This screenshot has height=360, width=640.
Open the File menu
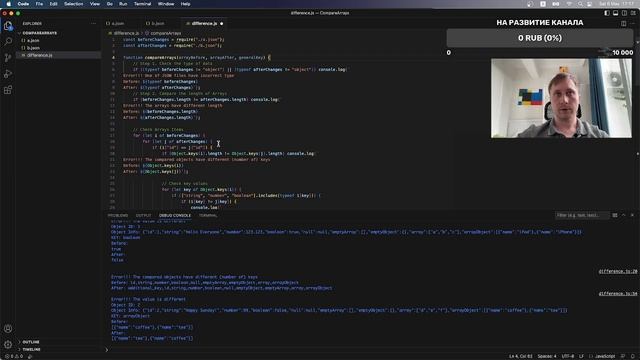39,4
